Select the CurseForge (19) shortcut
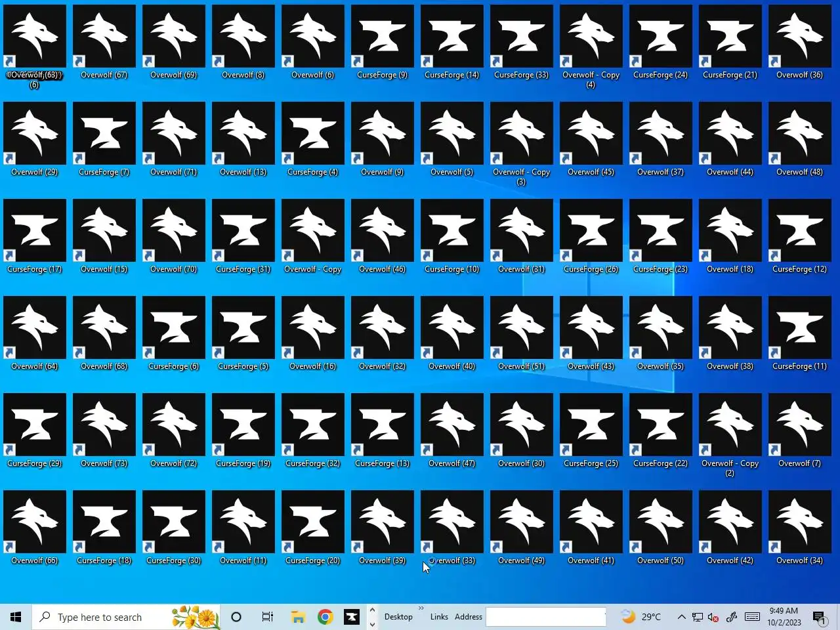The image size is (840, 630). pos(243,431)
